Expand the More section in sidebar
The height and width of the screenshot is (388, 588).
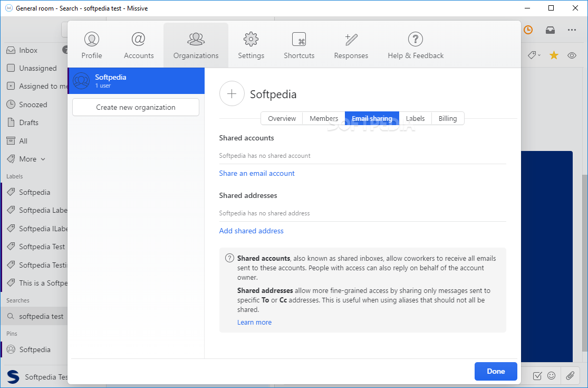[26, 159]
